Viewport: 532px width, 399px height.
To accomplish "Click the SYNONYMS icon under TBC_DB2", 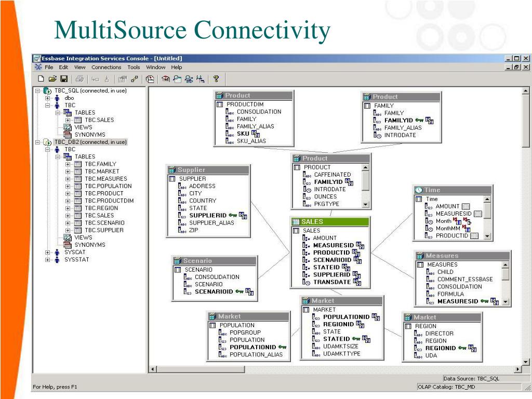I will tap(68, 245).
